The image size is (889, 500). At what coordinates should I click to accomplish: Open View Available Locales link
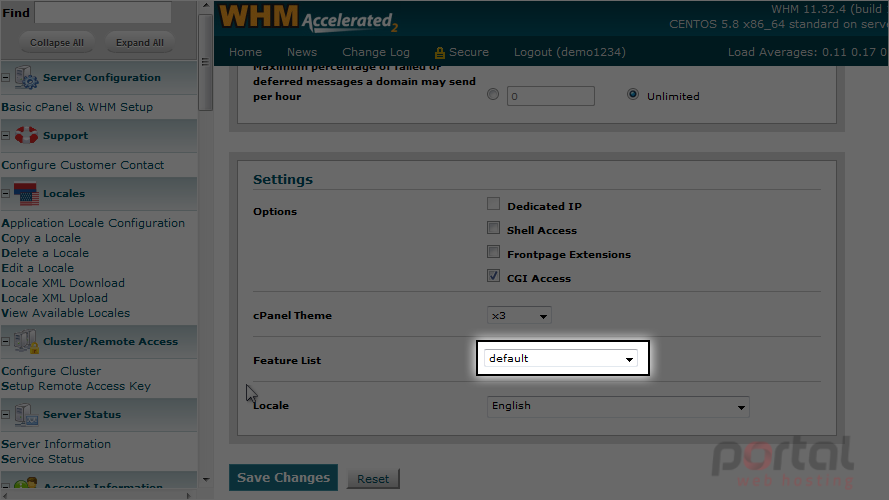coord(65,313)
